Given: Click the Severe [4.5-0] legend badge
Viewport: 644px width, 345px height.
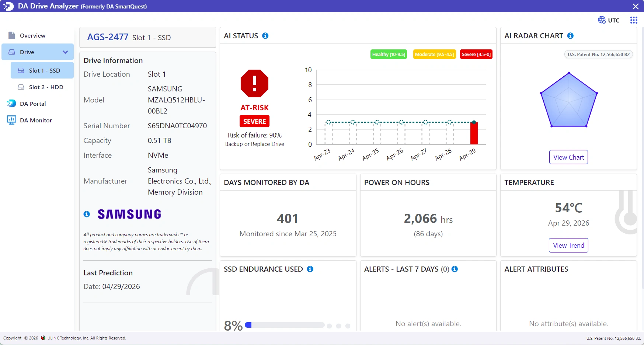Looking at the screenshot, I should pos(476,55).
